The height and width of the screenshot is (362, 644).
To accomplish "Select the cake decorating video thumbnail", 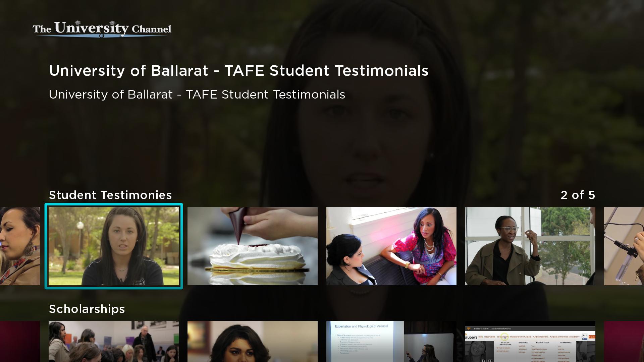I will (253, 246).
